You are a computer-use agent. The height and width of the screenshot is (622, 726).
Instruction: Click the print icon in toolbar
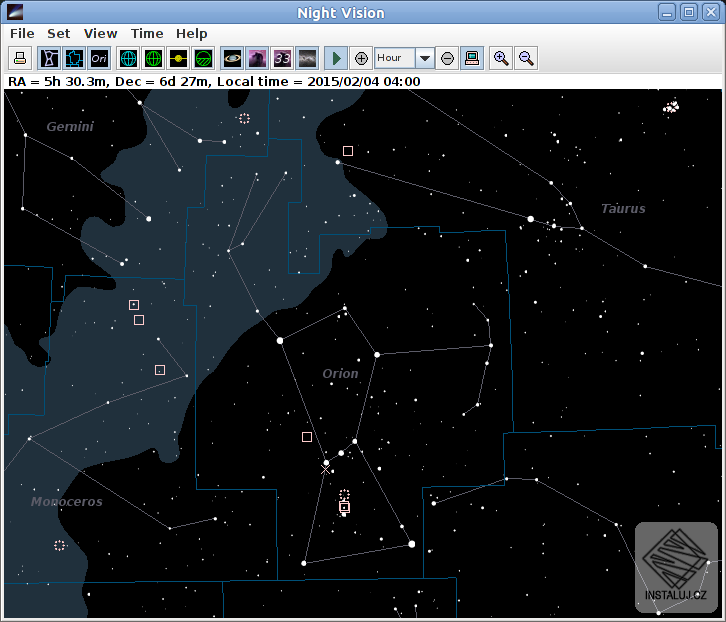coord(22,58)
